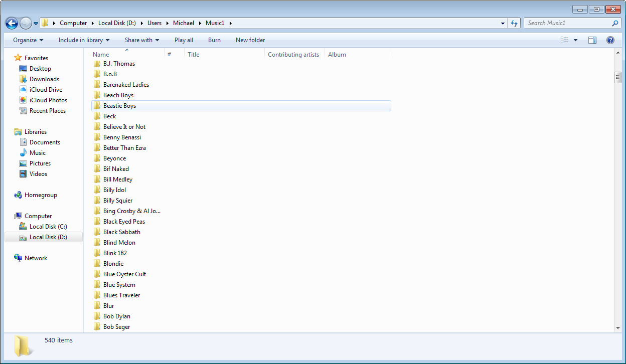626x364 pixels.
Task: Open the address bar history dropdown
Action: pyautogui.click(x=503, y=23)
